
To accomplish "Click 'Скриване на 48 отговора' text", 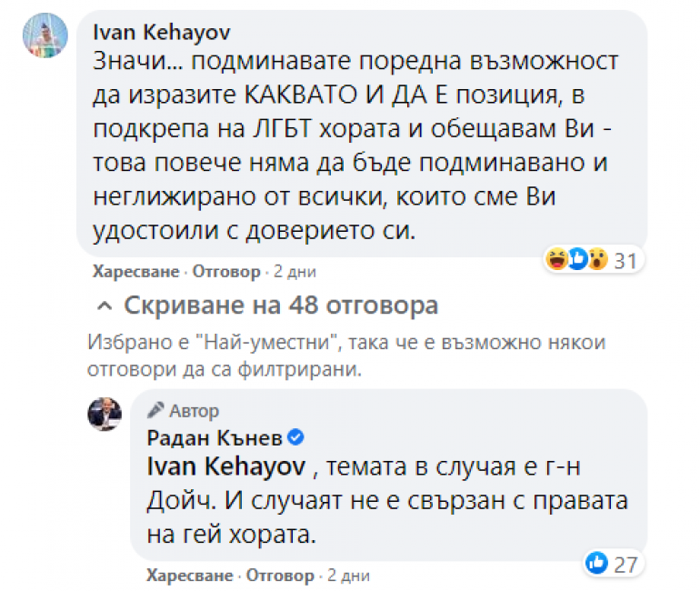I will 281,306.
